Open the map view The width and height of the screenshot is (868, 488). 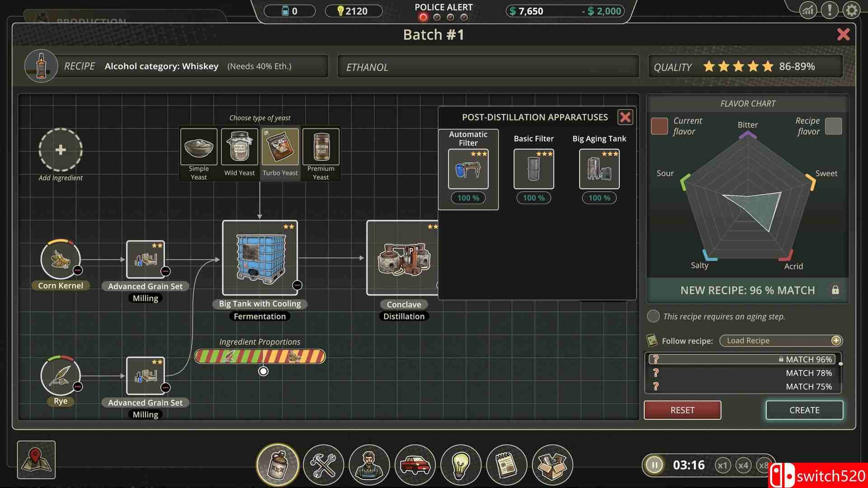[x=36, y=460]
